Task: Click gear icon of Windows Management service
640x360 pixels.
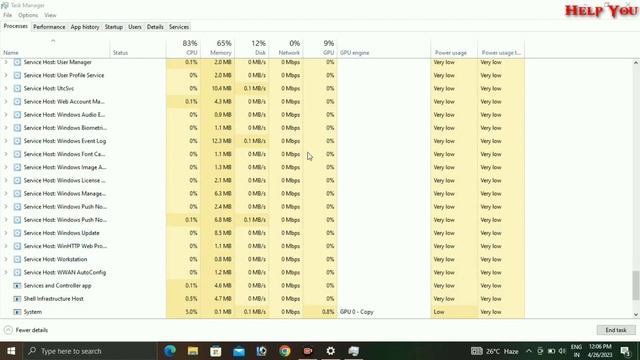Action: point(17,193)
